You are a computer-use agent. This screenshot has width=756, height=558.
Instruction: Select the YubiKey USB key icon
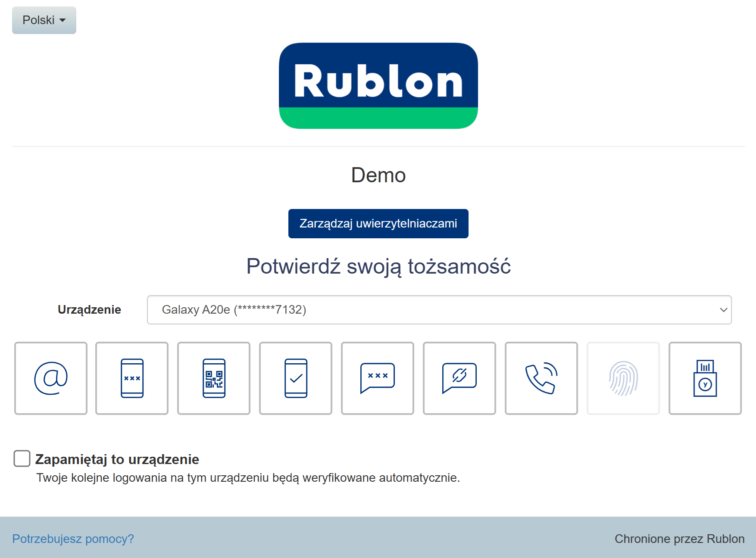[705, 378]
